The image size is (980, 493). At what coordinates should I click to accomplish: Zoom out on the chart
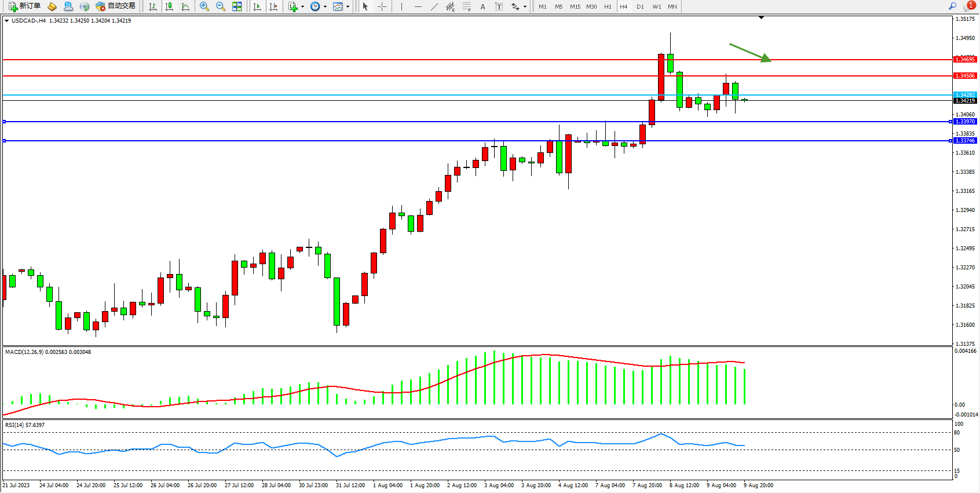221,6
